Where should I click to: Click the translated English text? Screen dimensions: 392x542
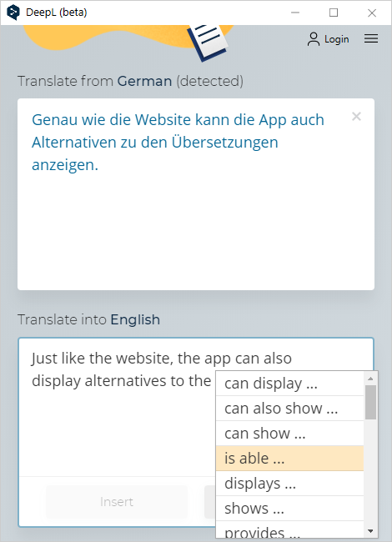click(162, 369)
